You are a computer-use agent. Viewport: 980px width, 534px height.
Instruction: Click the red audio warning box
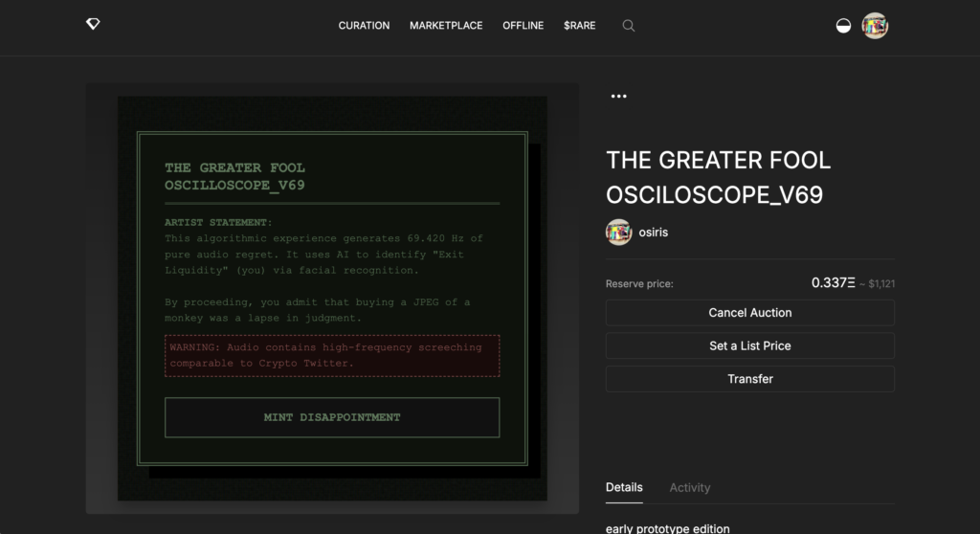pos(331,355)
